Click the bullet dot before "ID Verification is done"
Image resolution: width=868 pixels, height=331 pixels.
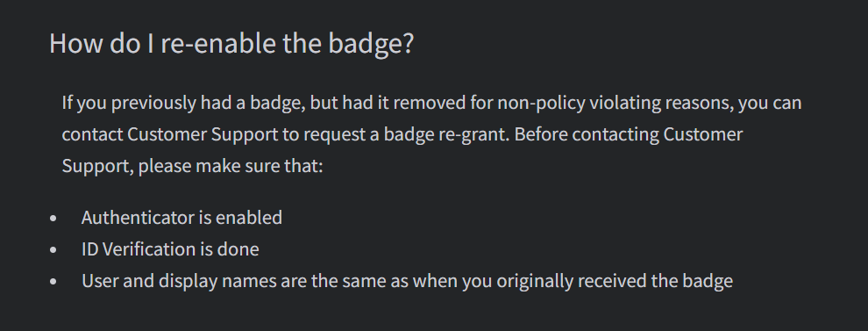tap(53, 250)
